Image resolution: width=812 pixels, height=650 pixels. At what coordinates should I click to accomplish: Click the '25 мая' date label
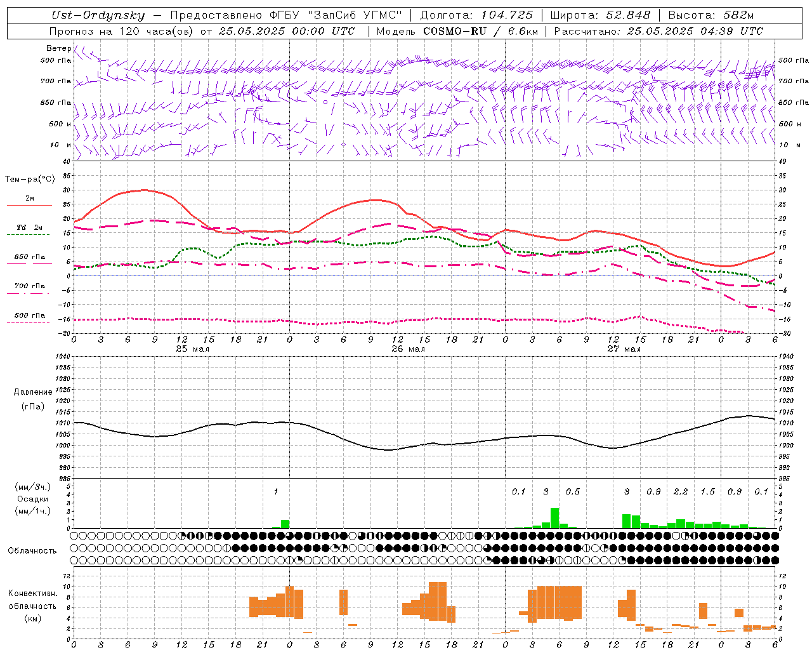[x=192, y=349]
